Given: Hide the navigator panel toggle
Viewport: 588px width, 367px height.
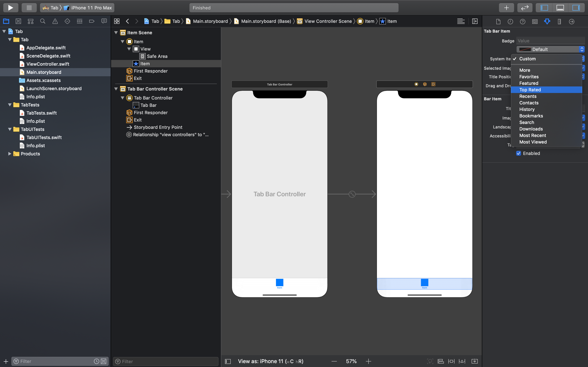Looking at the screenshot, I should 544,8.
